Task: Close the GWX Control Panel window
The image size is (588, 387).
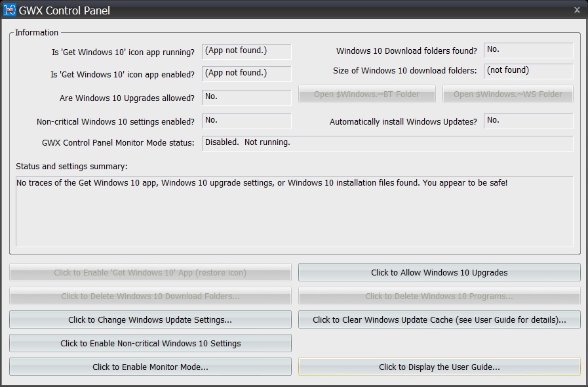Action: [x=576, y=10]
